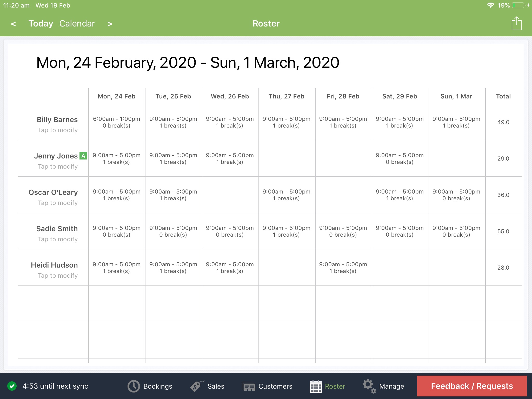Tap the green 'A' badge beside Jenny Jones

click(x=83, y=156)
